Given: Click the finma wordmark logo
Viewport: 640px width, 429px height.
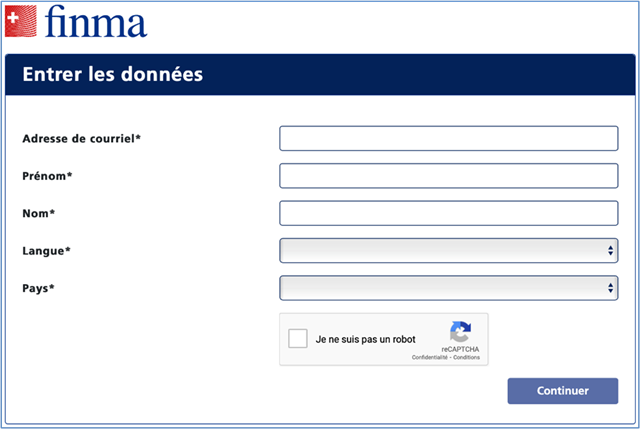Looking at the screenshot, I should coord(95,22).
